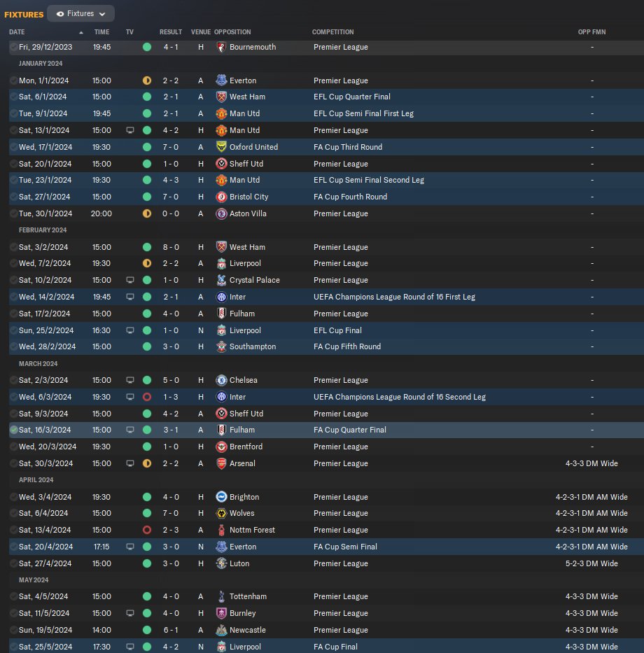Tick the checkmark on Everton 1/1/2024 row
Screen dimensions: 644x653
14,80
